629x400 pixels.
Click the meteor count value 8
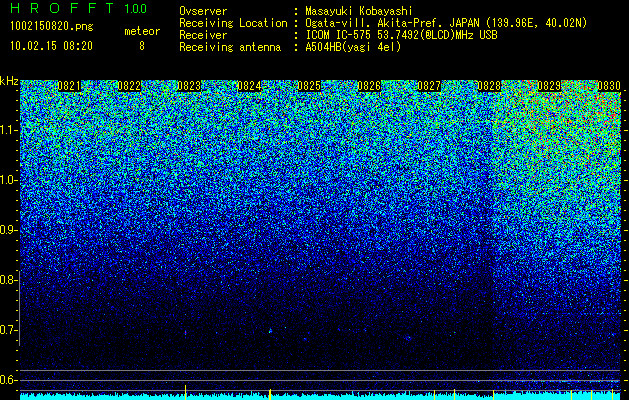click(x=142, y=46)
